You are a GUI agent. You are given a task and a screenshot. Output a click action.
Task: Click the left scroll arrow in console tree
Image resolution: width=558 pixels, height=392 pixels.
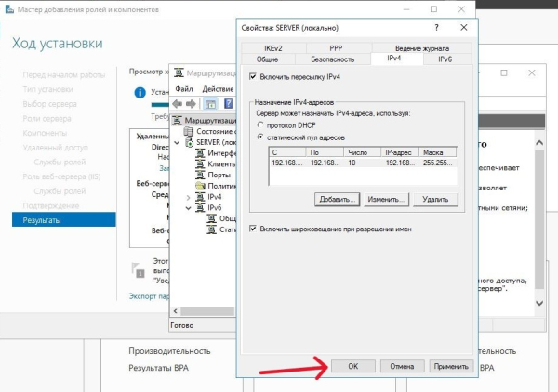(x=175, y=311)
